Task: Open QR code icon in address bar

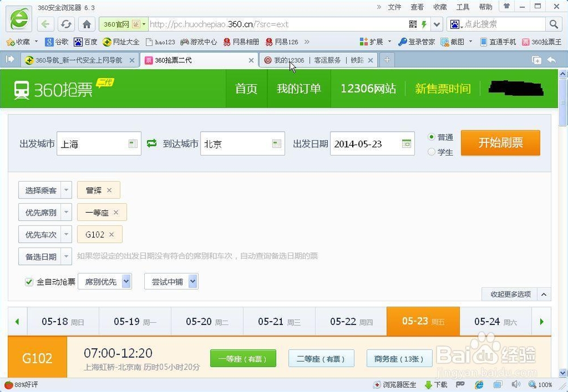Action: tap(413, 24)
